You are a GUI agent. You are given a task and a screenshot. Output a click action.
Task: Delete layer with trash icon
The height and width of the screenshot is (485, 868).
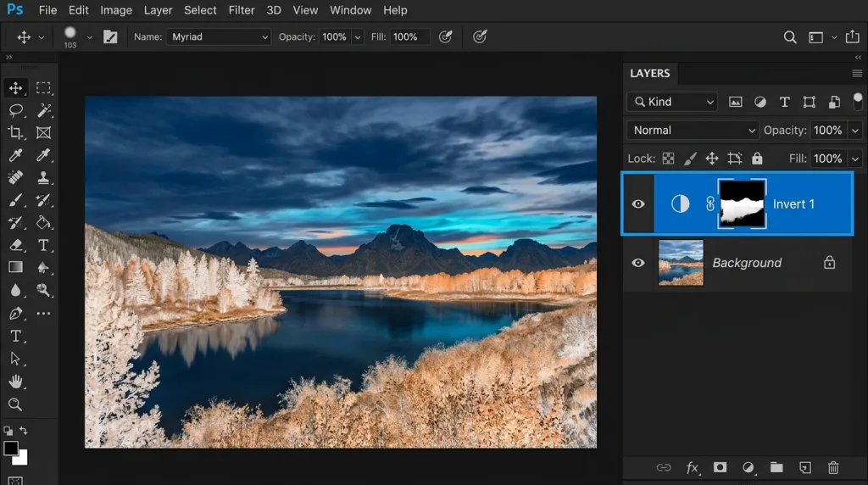pyautogui.click(x=833, y=468)
